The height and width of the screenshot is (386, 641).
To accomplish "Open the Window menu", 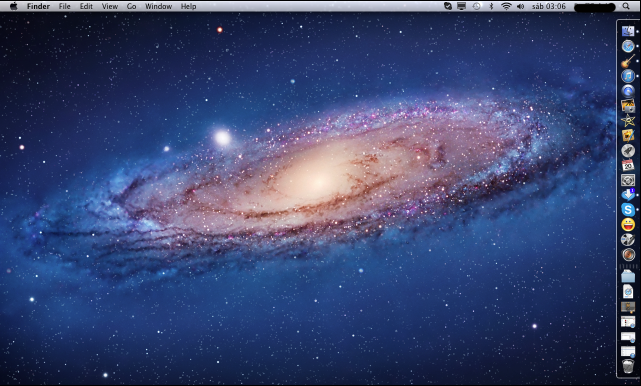I will (159, 6).
